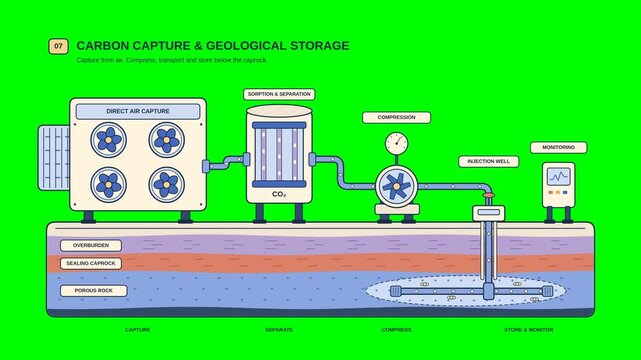This screenshot has height=360, width=641.
Task: Select the OVERBURDEN layer label
Action: click(91, 246)
